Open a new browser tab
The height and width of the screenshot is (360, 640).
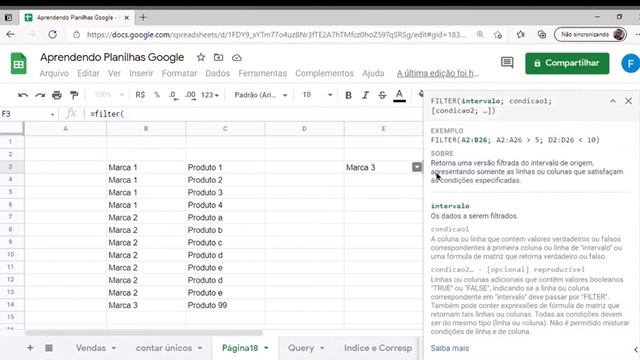click(143, 18)
